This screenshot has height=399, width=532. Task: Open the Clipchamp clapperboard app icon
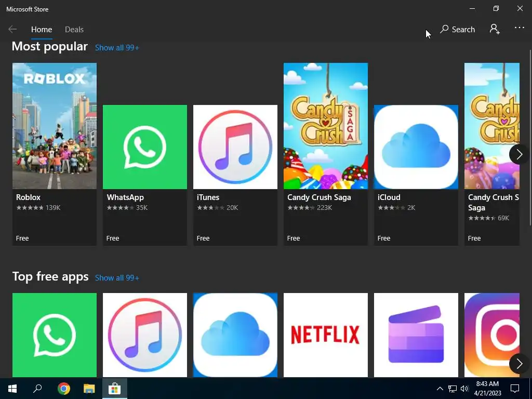416,335
